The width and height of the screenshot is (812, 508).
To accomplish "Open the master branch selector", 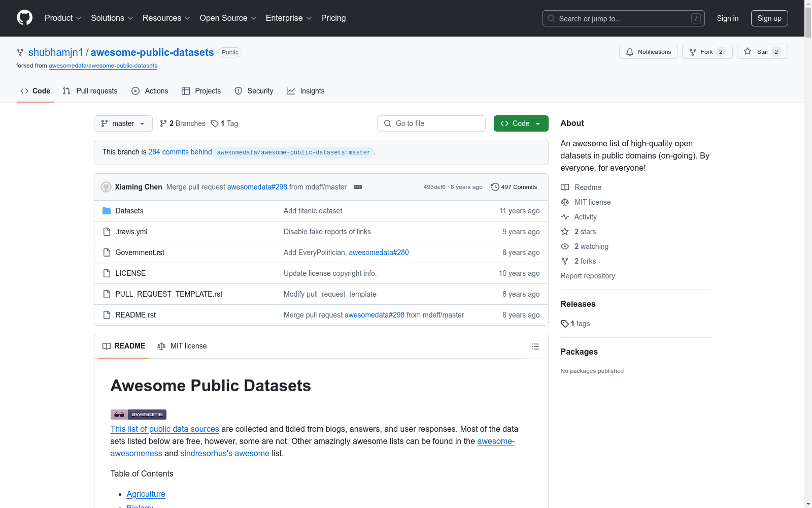I will (x=123, y=123).
